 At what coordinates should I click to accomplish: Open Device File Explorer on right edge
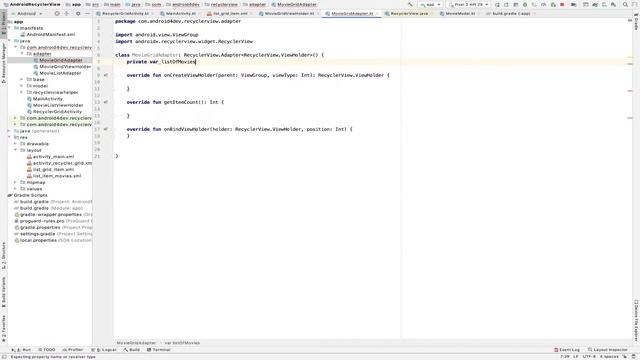[636, 320]
